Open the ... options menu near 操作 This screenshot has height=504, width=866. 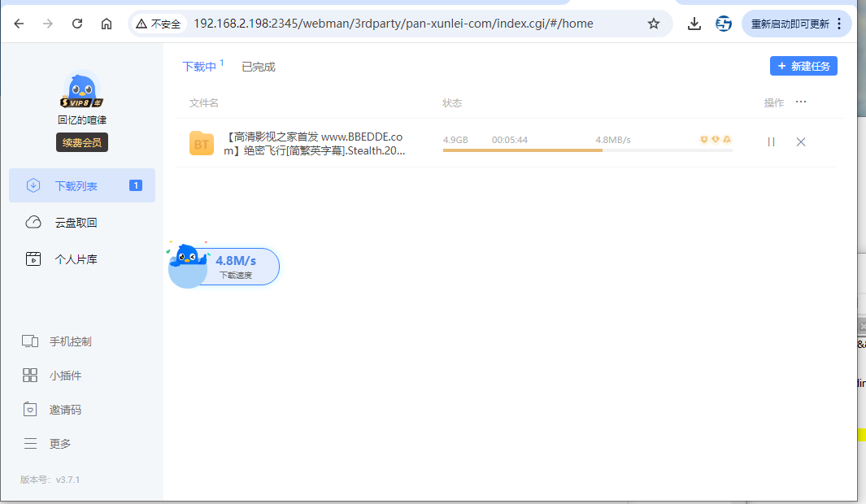(x=801, y=101)
